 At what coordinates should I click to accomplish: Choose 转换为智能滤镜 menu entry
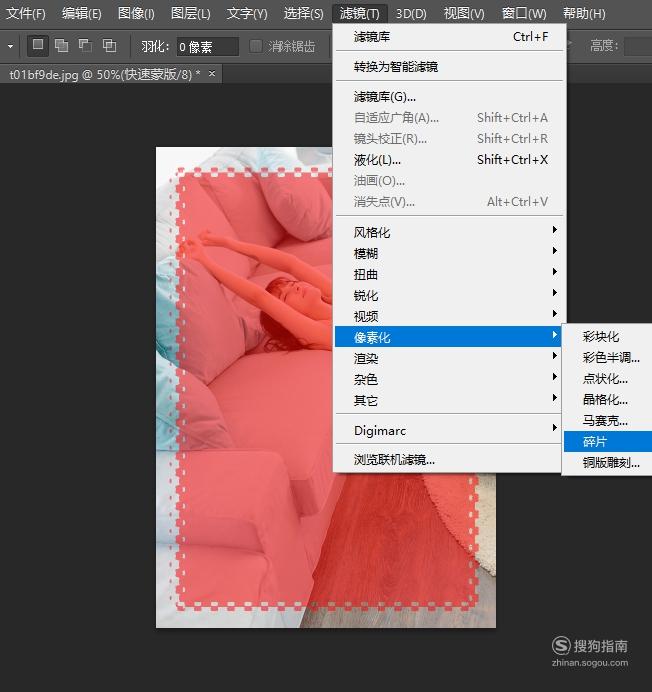coord(449,67)
